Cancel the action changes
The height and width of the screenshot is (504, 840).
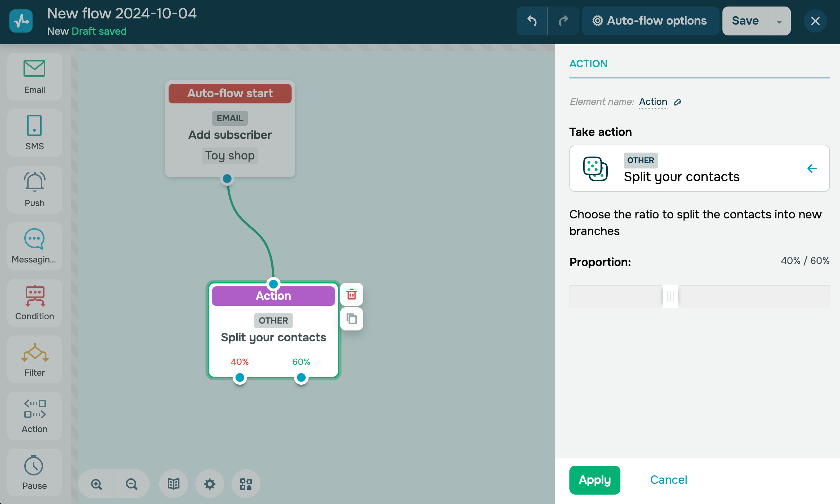[x=668, y=480]
